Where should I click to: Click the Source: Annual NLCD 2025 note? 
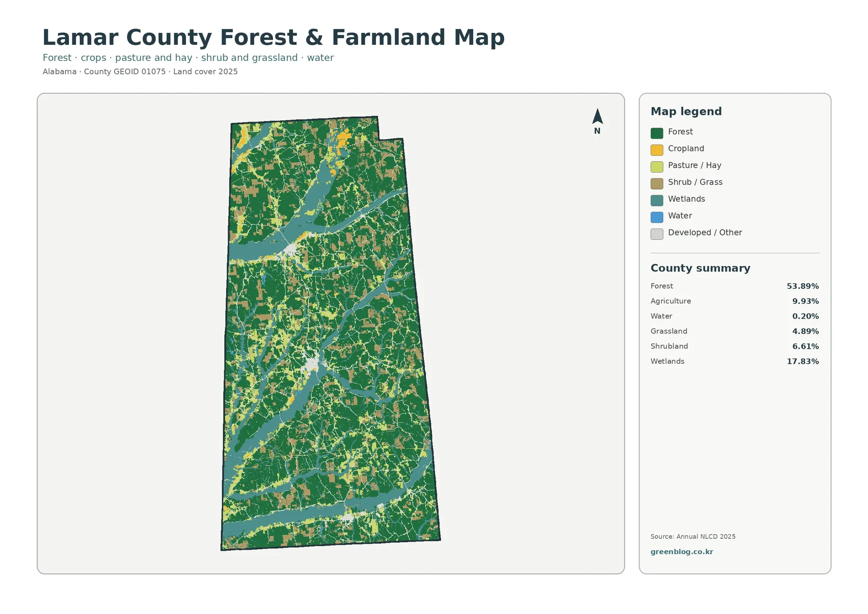tap(693, 536)
